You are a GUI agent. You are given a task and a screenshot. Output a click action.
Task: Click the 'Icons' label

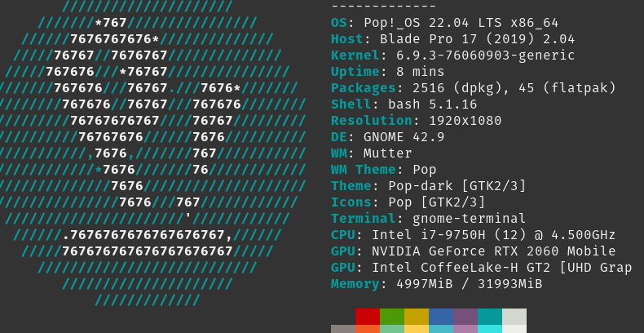[x=351, y=202]
